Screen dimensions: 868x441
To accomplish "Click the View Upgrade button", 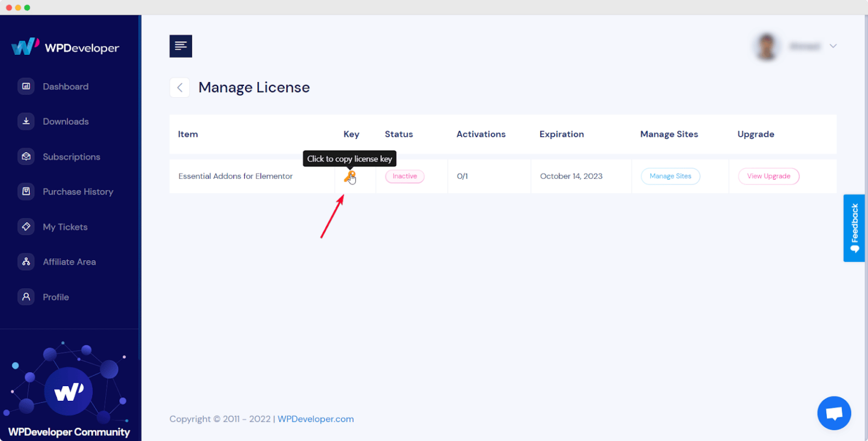I will point(769,176).
